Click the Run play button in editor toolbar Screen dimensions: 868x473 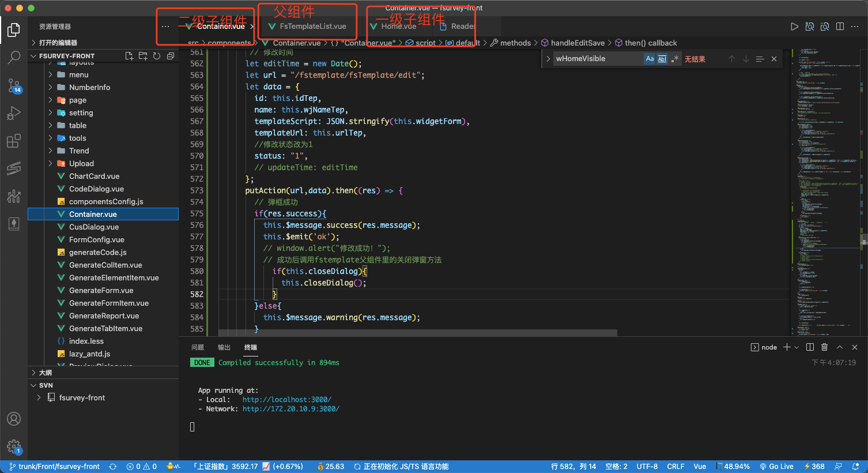point(794,27)
